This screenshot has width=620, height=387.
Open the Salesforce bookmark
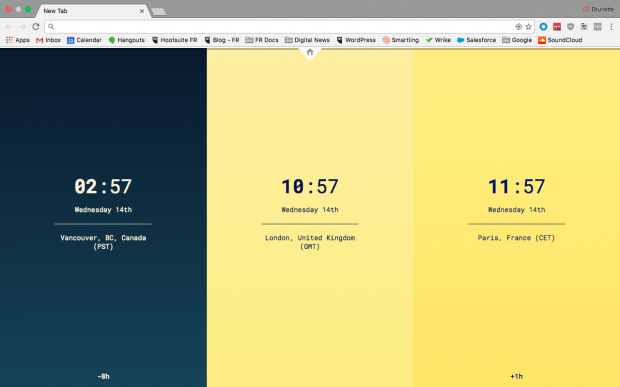pos(476,40)
